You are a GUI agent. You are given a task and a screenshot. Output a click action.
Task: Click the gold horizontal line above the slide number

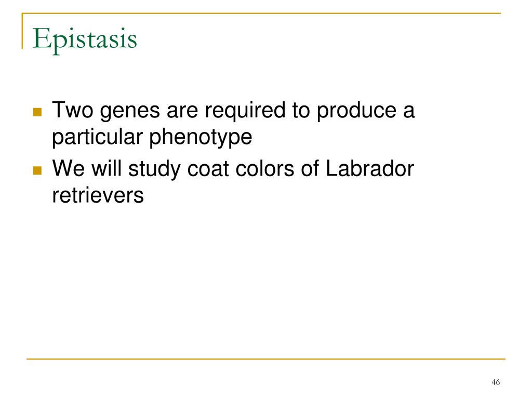pyautogui.click(x=266, y=358)
